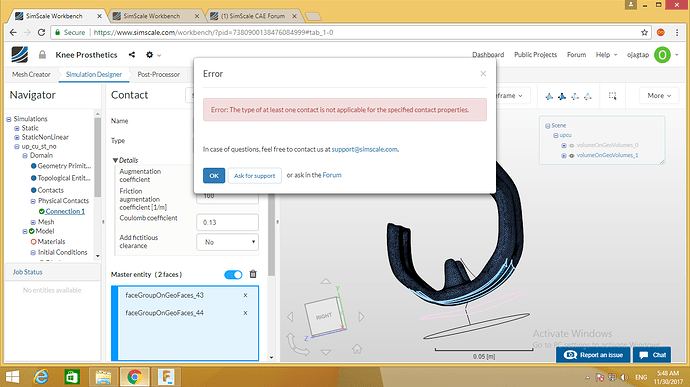Open the Help menu dropdown

pyautogui.click(x=606, y=55)
